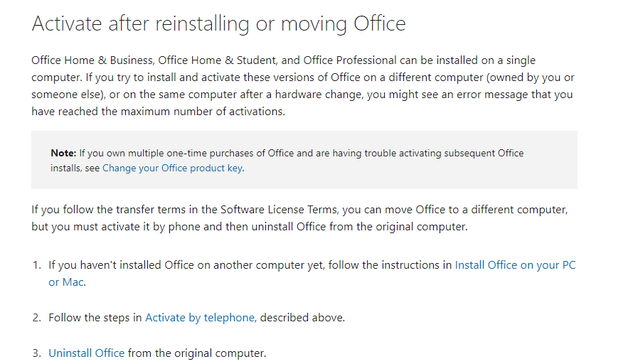This screenshot has height=364, width=643.
Task: Click the words 'Office Professional' in first paragraph
Action: coord(350,60)
